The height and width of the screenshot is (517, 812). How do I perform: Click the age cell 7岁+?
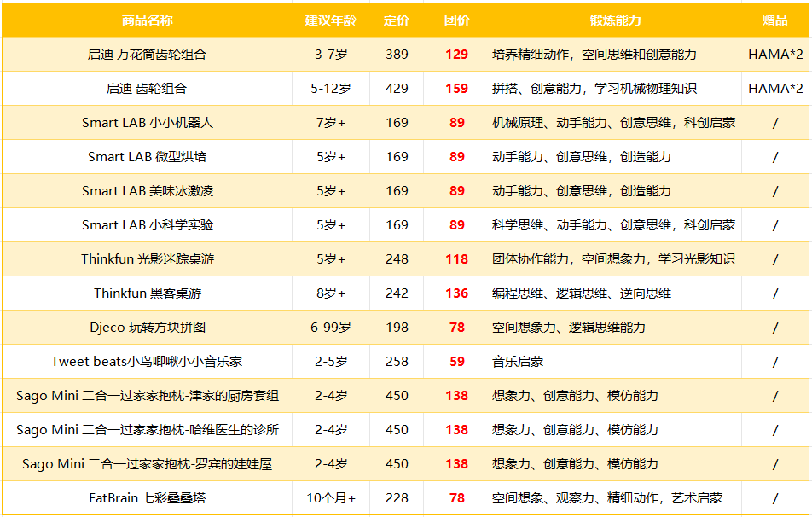[331, 123]
